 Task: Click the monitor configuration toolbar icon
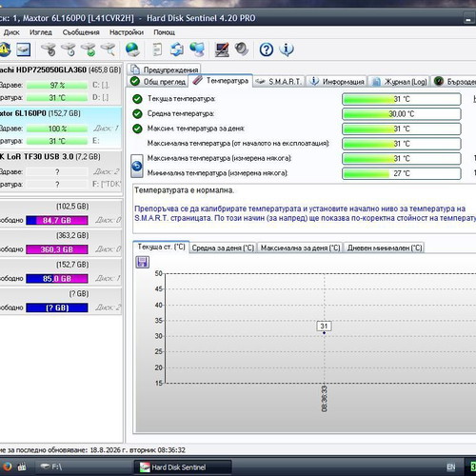click(x=222, y=50)
